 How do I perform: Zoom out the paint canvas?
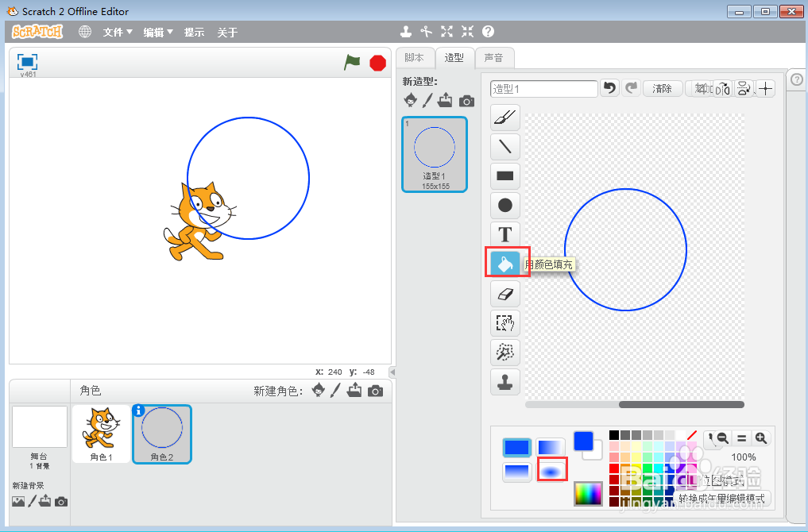(x=722, y=438)
